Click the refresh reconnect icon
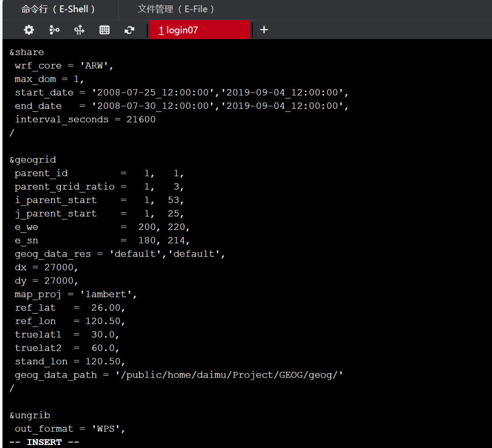Viewport: 492px width, 448px height. (129, 30)
